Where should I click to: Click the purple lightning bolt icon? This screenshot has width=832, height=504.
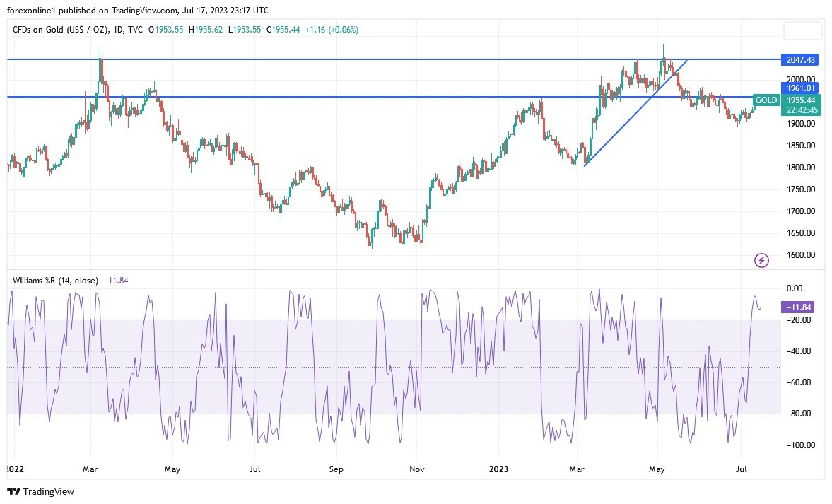[x=761, y=260]
